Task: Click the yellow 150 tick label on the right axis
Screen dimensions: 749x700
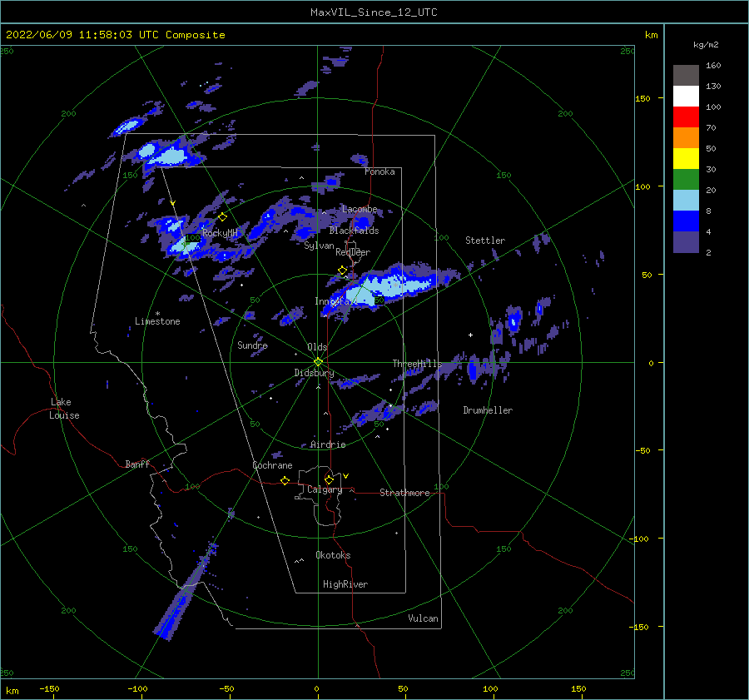Action: coord(642,98)
